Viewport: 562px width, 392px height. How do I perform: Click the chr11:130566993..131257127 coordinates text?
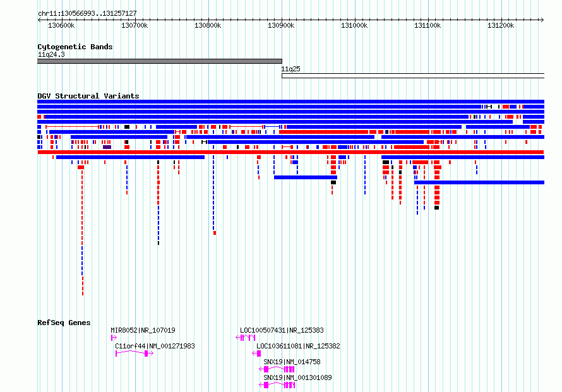pos(87,13)
